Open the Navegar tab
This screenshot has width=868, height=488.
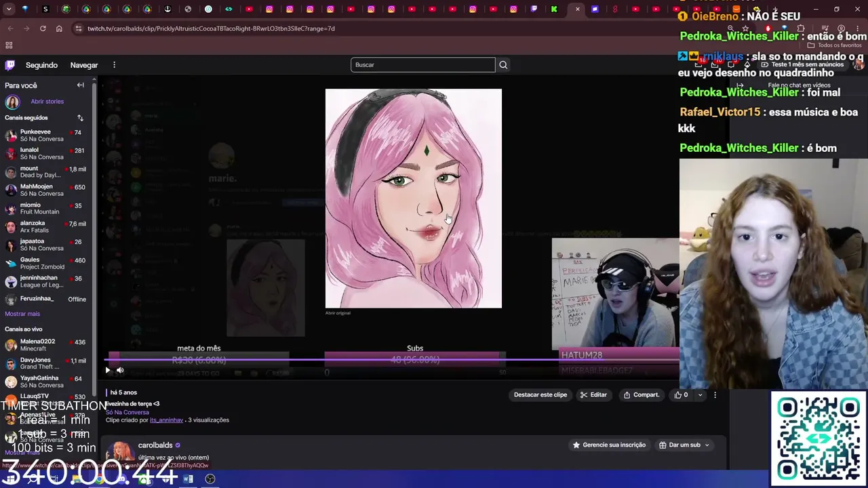click(84, 65)
